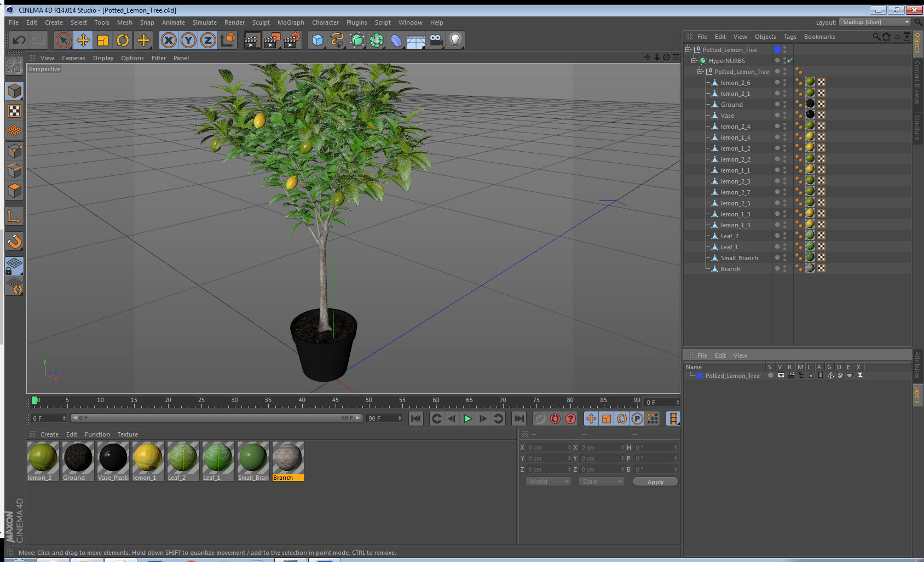
Task: Enable record active objects keyframe
Action: tap(540, 418)
